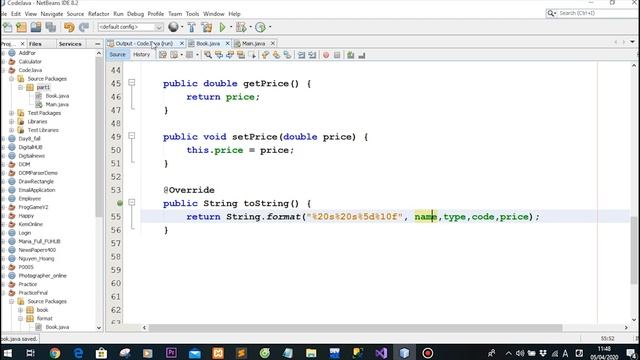Collapse the toString method fold at line 54
Image resolution: width=640 pixels, height=360 pixels.
[x=131, y=202]
